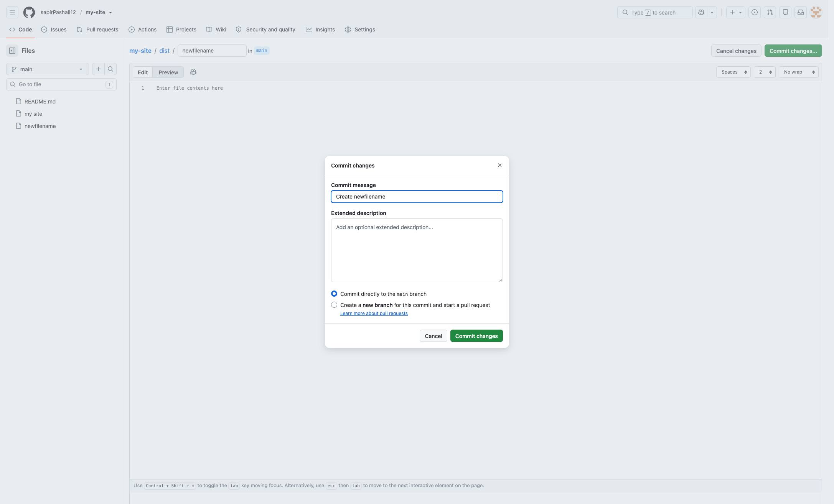
Task: Close the Commit changes dialog
Action: [x=500, y=165]
